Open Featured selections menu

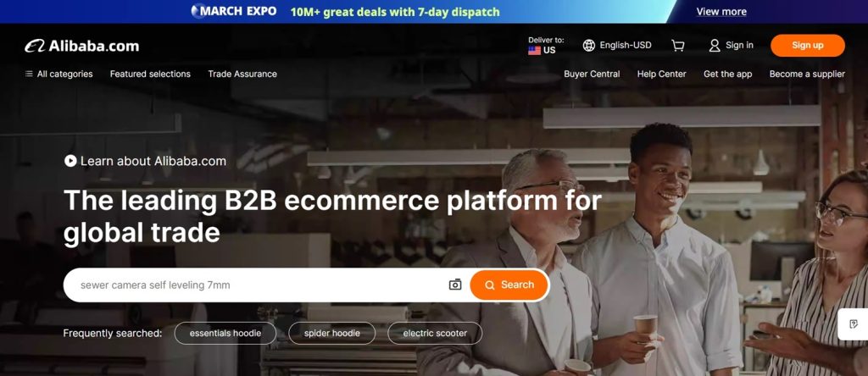[x=150, y=74]
